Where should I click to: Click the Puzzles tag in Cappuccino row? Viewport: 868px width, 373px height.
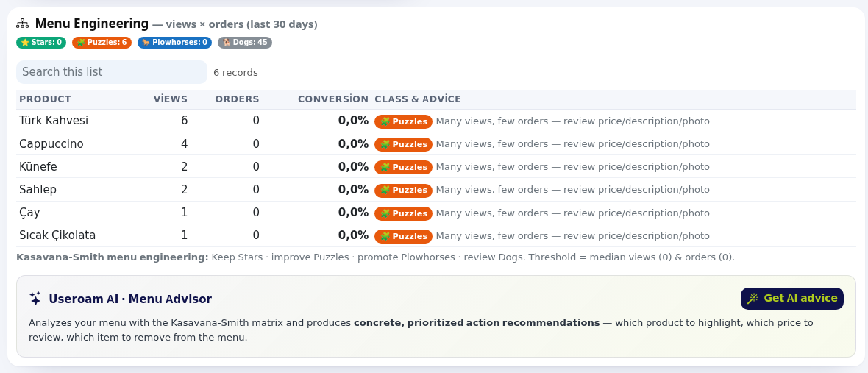[x=404, y=144]
